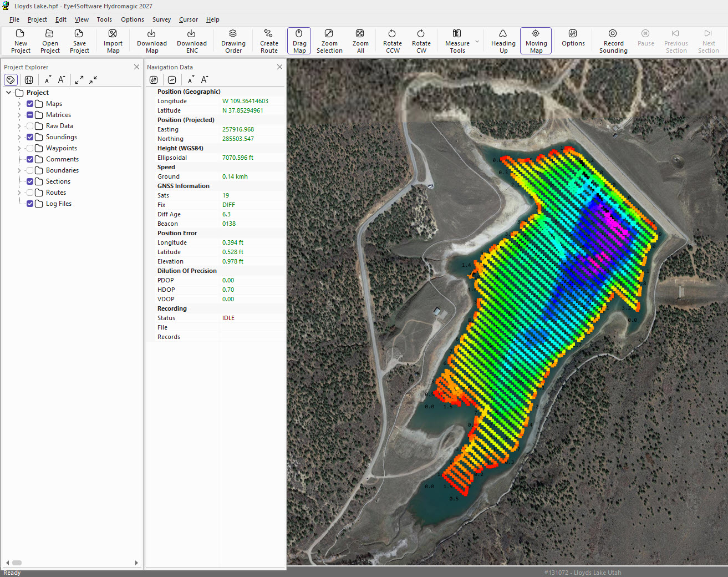Rotate the map counter-clockwise
The height and width of the screenshot is (577, 728).
tap(392, 41)
